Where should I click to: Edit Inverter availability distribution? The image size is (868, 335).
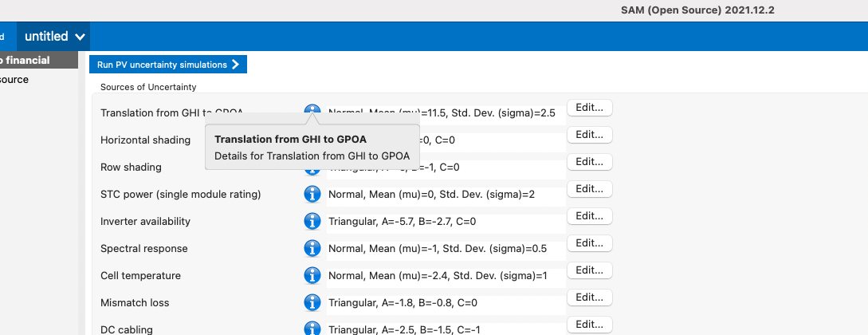coord(590,216)
